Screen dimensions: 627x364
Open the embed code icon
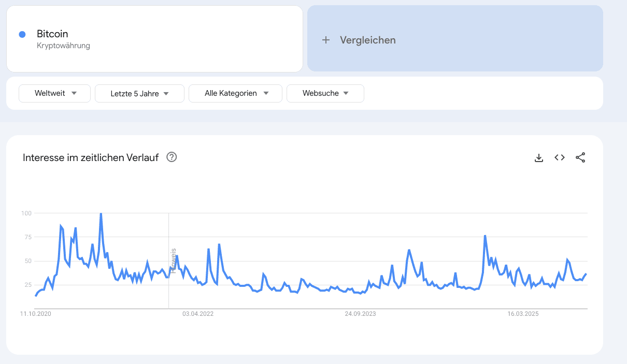coord(560,157)
